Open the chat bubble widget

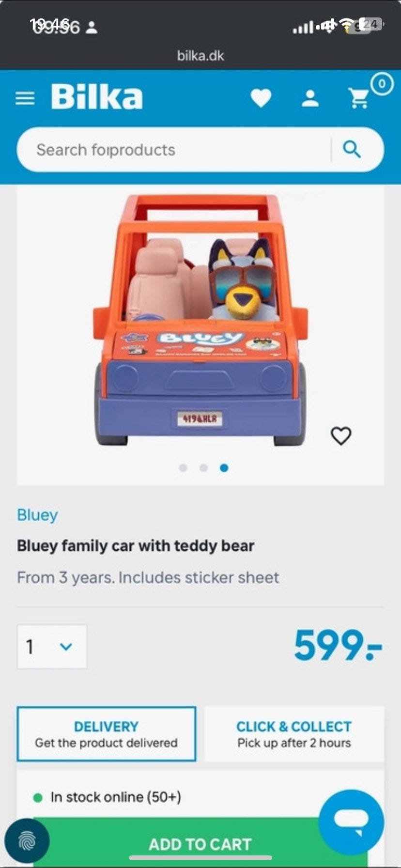pos(351,821)
